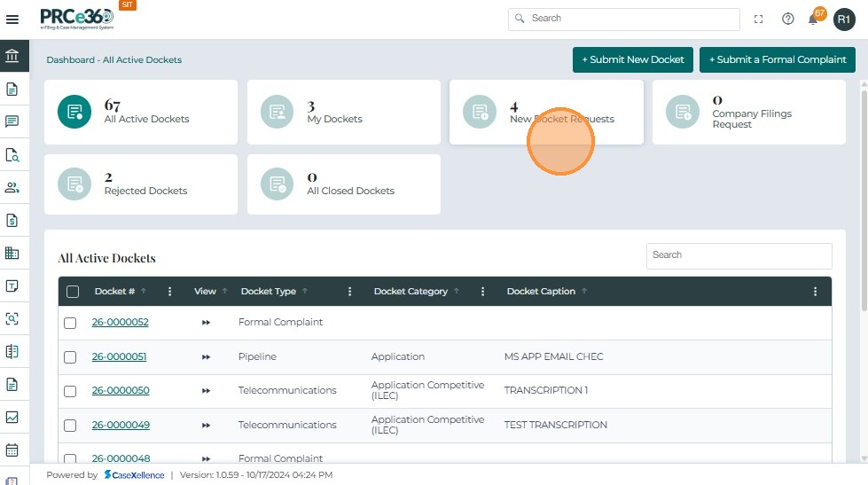This screenshot has width=868, height=485.
Task: Click view arrow for docket 26-0000051
Action: click(x=206, y=356)
